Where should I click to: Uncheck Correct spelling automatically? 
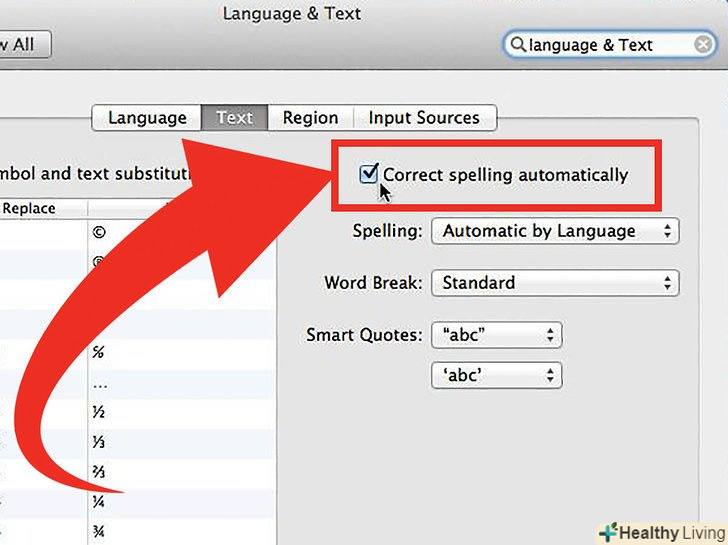368,174
